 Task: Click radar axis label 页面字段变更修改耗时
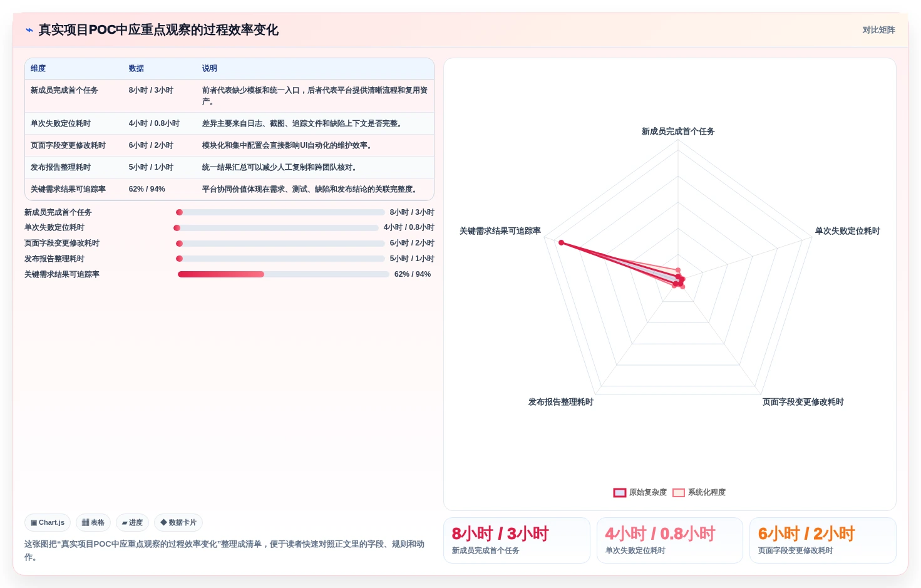tap(803, 402)
